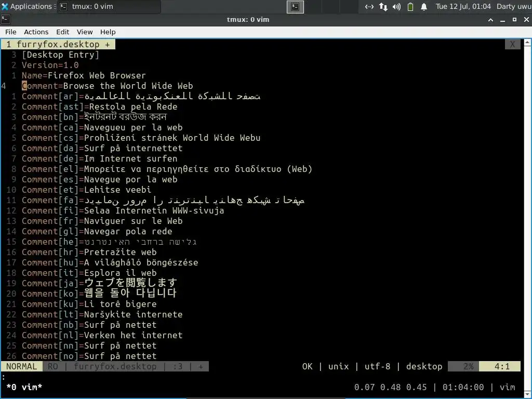Image resolution: width=532 pixels, height=399 pixels.
Task: Click the Comment[it]=Esplora il web line
Action: coord(89,273)
